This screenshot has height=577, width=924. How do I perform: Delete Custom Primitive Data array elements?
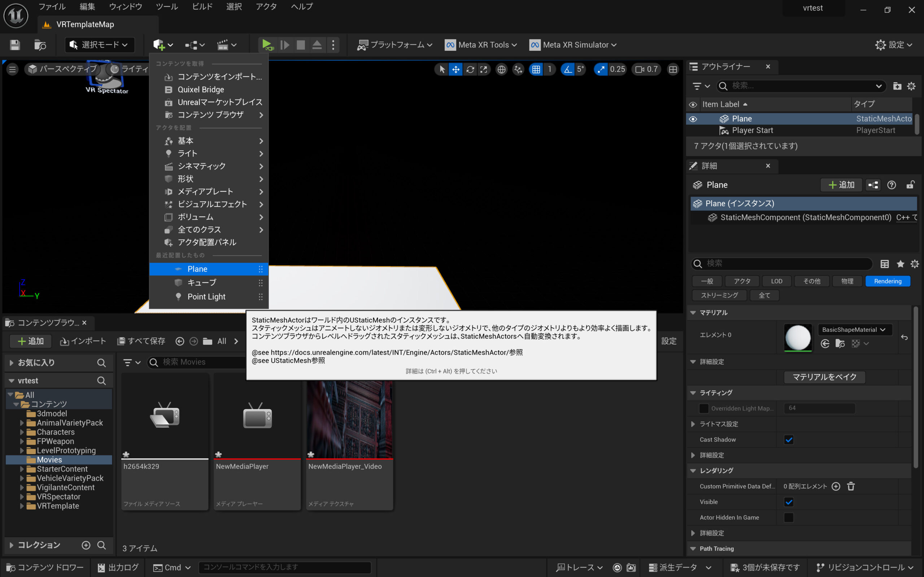click(x=851, y=486)
